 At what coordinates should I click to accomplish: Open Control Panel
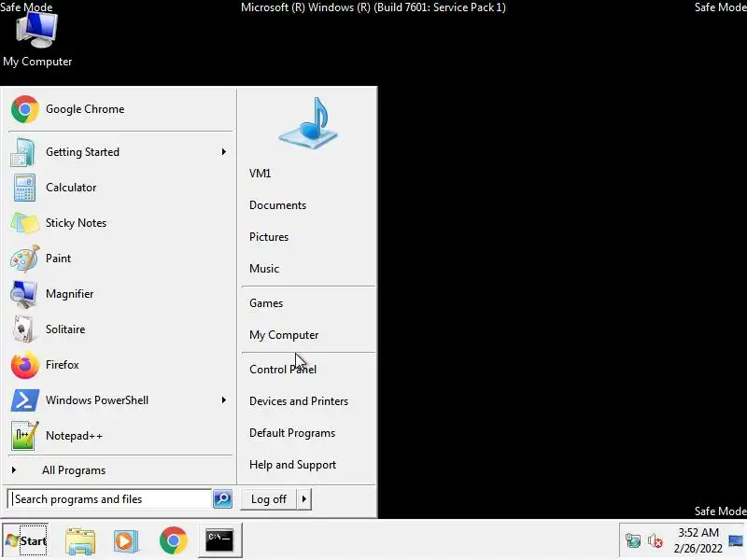283,370
